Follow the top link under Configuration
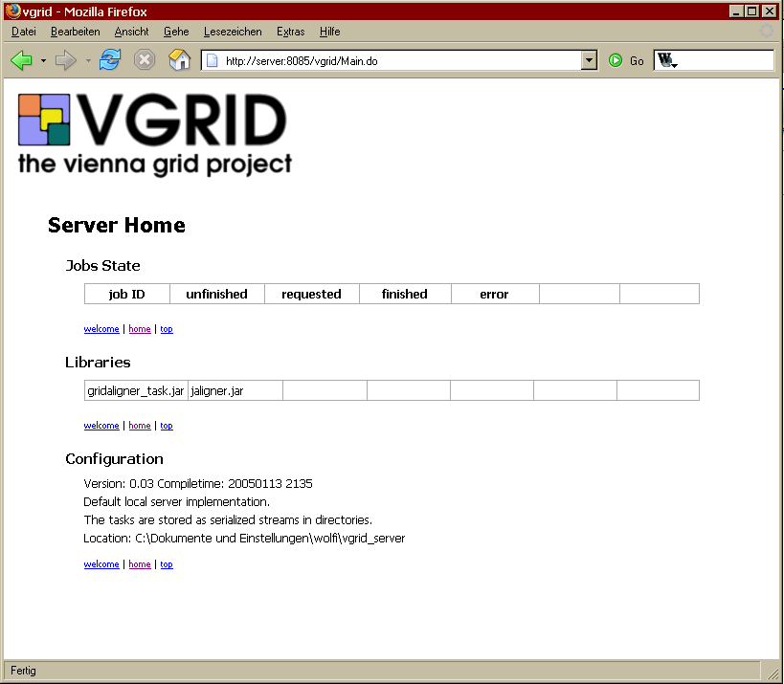Viewport: 784px width, 684px height. point(167,564)
